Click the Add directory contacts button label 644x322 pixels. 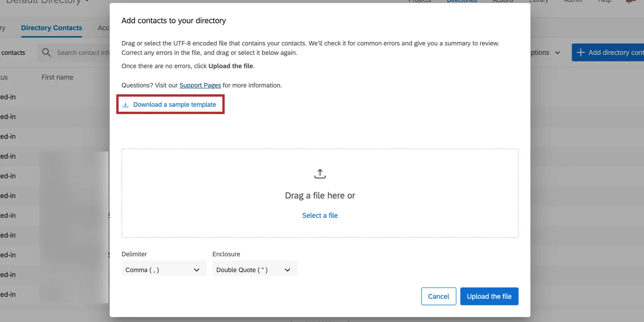tap(615, 53)
